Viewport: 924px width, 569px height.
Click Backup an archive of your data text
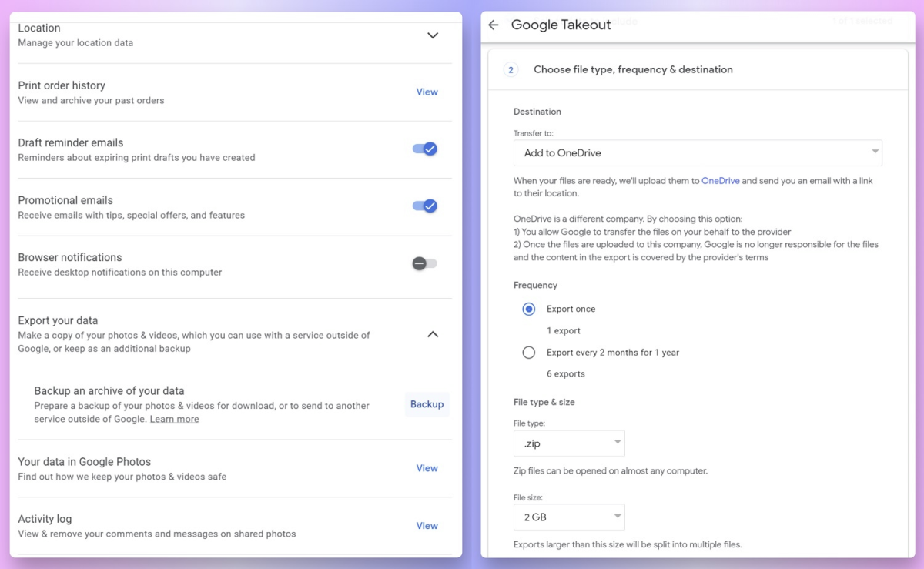click(109, 391)
